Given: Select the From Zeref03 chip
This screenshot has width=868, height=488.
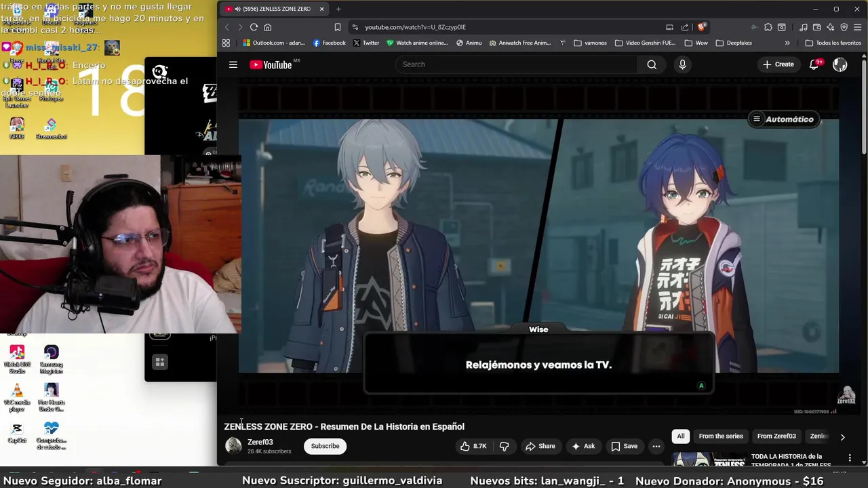Looking at the screenshot, I should point(776,436).
